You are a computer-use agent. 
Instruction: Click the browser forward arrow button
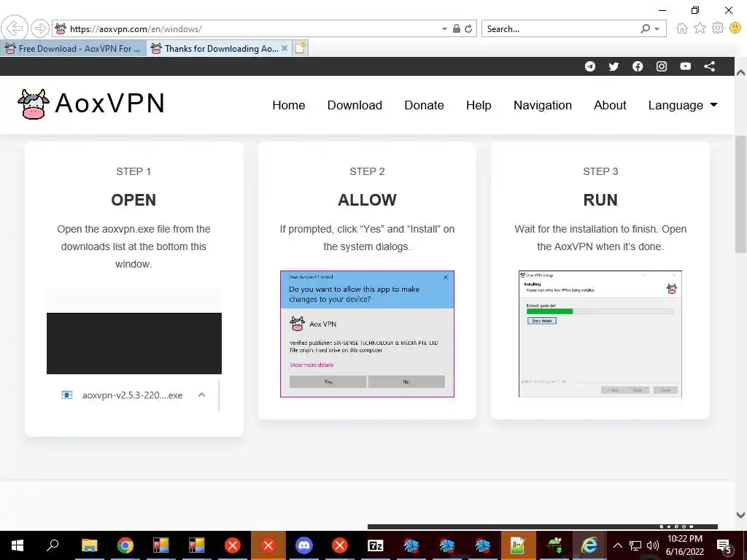point(40,28)
